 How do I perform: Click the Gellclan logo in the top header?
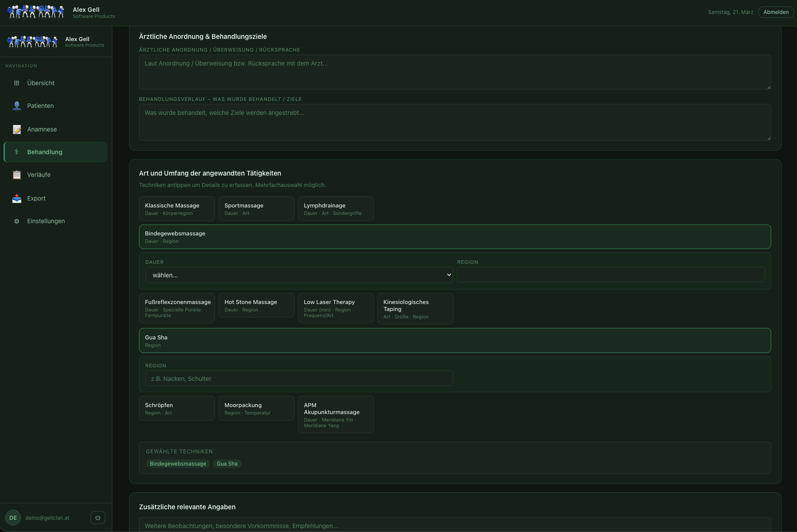click(36, 12)
